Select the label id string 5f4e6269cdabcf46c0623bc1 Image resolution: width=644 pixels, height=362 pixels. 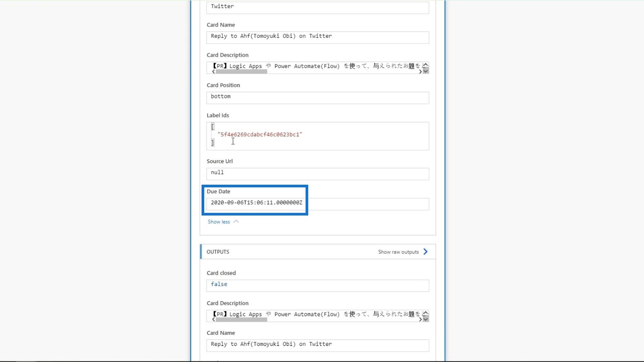(x=260, y=134)
